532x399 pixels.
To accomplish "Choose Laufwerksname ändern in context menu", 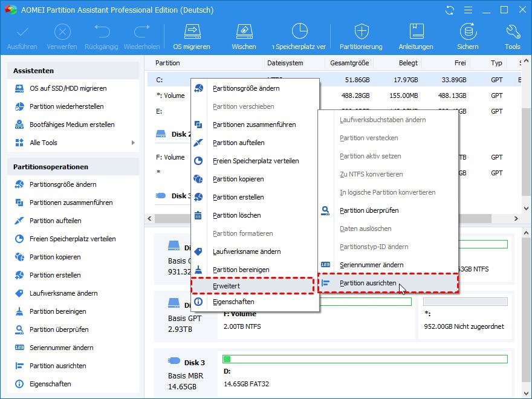I will pyautogui.click(x=255, y=251).
